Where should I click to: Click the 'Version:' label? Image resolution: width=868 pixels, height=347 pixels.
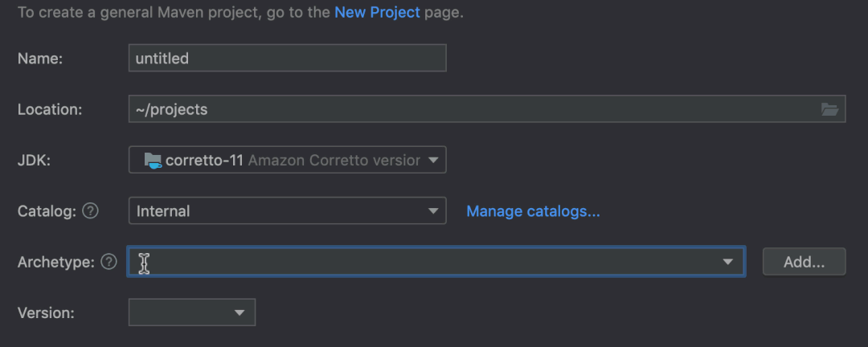(x=46, y=312)
